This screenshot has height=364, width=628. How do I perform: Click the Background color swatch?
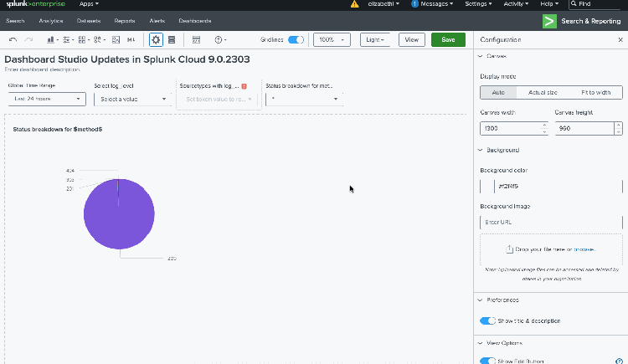486,186
